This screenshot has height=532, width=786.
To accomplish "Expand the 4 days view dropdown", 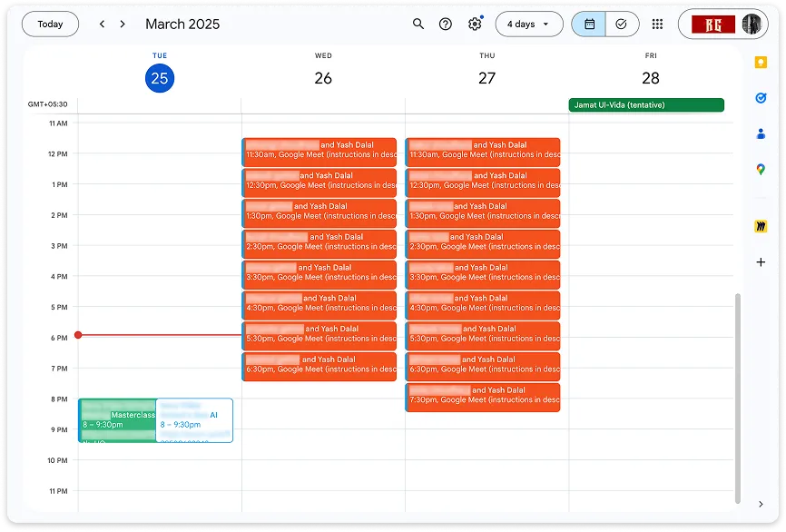I will point(528,25).
